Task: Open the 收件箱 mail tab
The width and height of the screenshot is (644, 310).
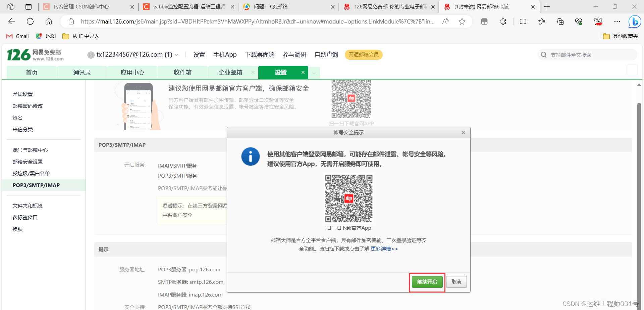Action: [x=183, y=73]
